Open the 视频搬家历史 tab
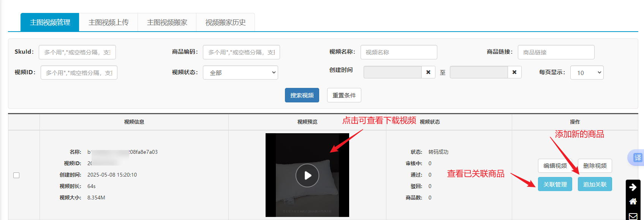This screenshot has width=644, height=220. [x=225, y=22]
